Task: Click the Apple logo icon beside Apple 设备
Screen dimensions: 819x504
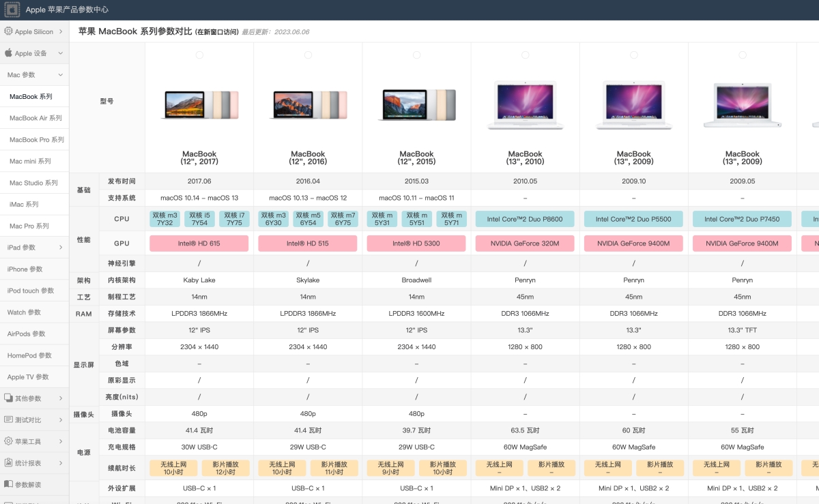Action: point(8,53)
